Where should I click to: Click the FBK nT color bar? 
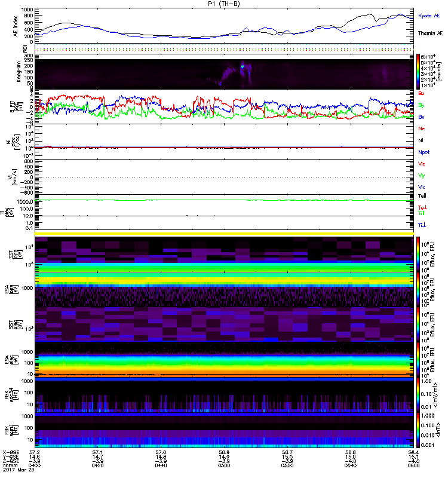(418, 430)
